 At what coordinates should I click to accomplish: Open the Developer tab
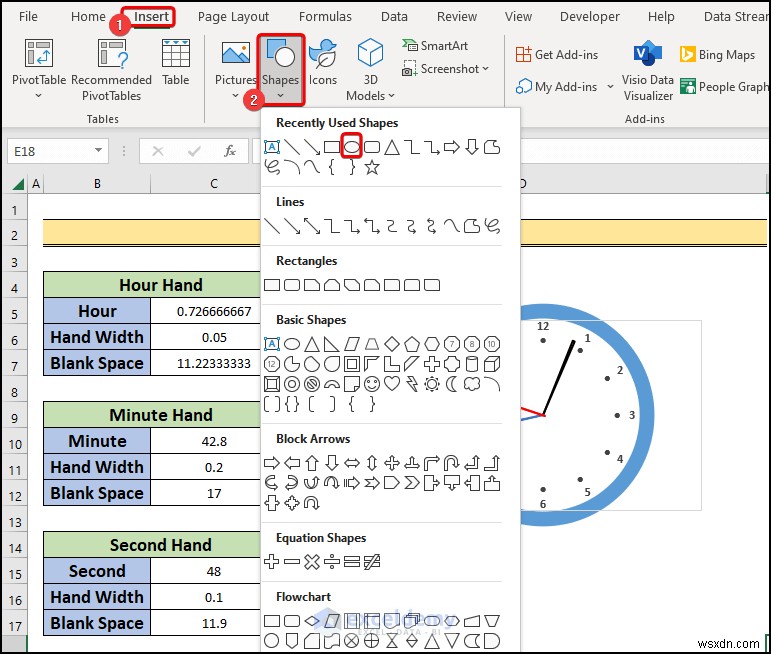pos(590,16)
